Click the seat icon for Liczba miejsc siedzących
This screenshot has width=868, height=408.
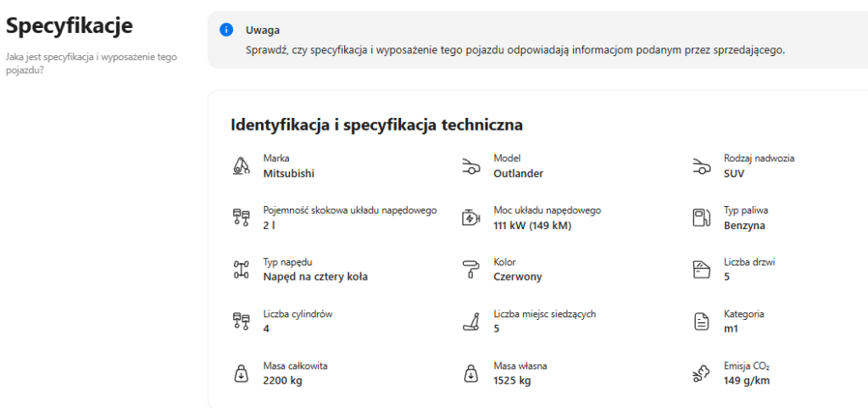tap(470, 321)
